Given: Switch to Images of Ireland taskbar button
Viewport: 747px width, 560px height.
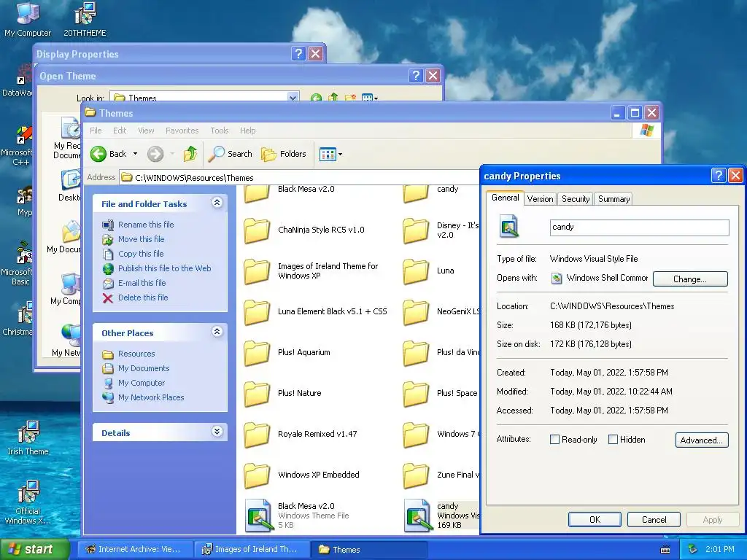Looking at the screenshot, I should (252, 550).
